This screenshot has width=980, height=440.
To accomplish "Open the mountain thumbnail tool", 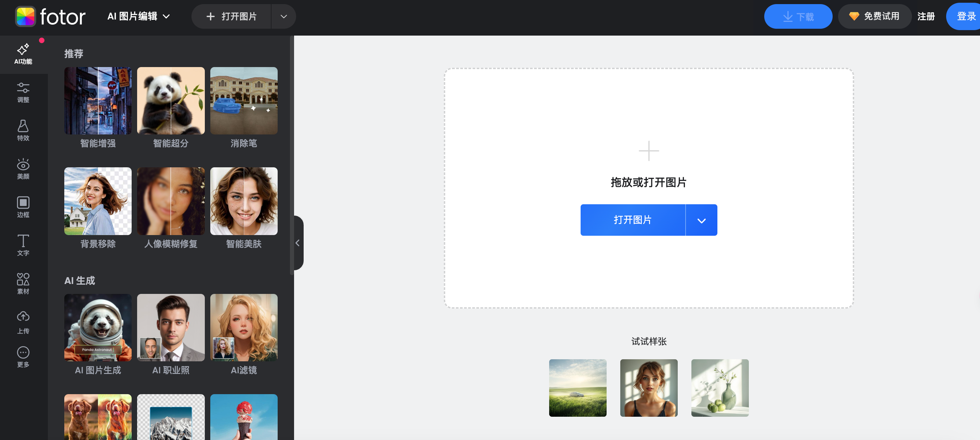I will 171,417.
